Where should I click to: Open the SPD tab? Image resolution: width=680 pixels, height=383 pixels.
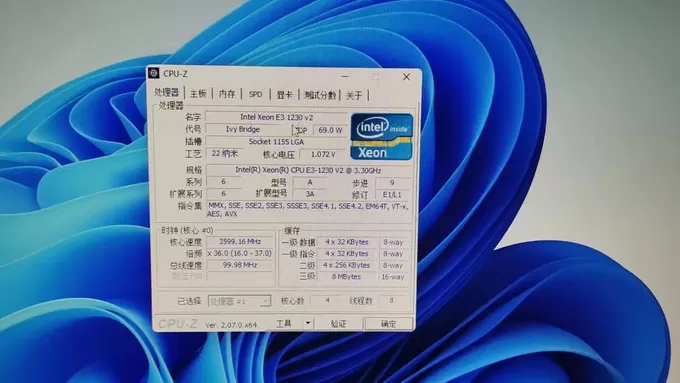[255, 94]
